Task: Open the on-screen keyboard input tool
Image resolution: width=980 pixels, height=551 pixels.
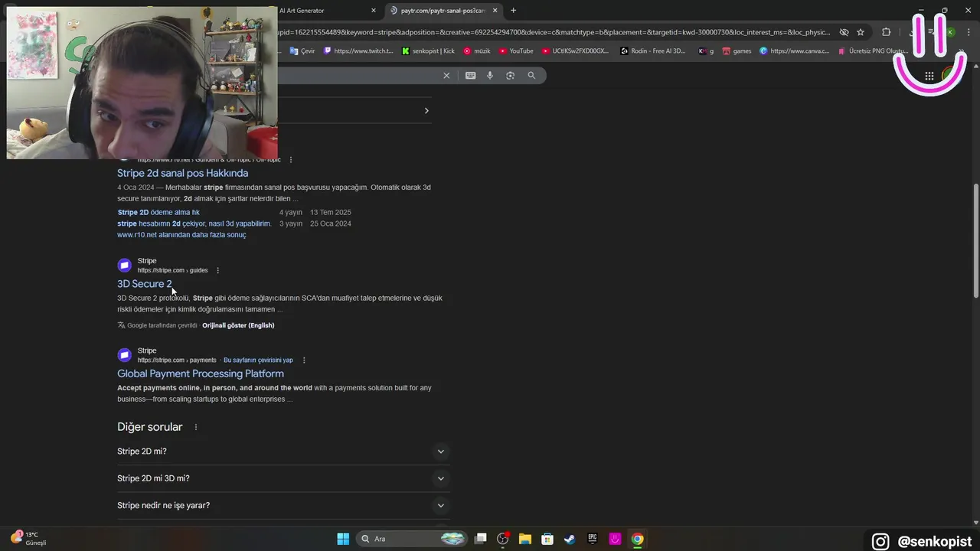Action: click(470, 75)
